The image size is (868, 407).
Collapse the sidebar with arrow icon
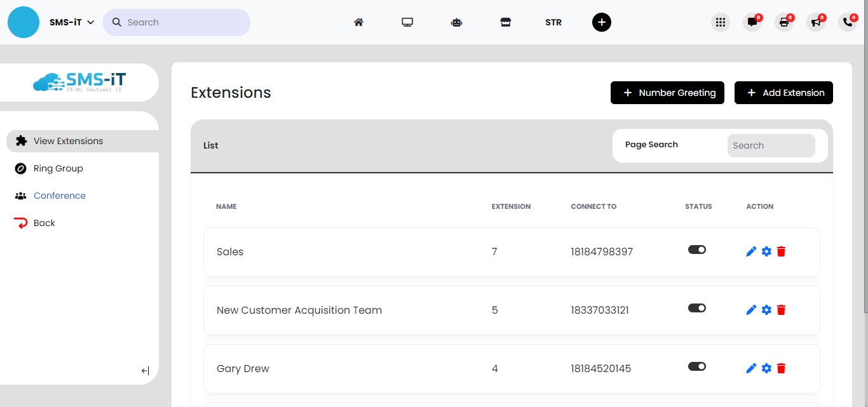click(x=145, y=371)
